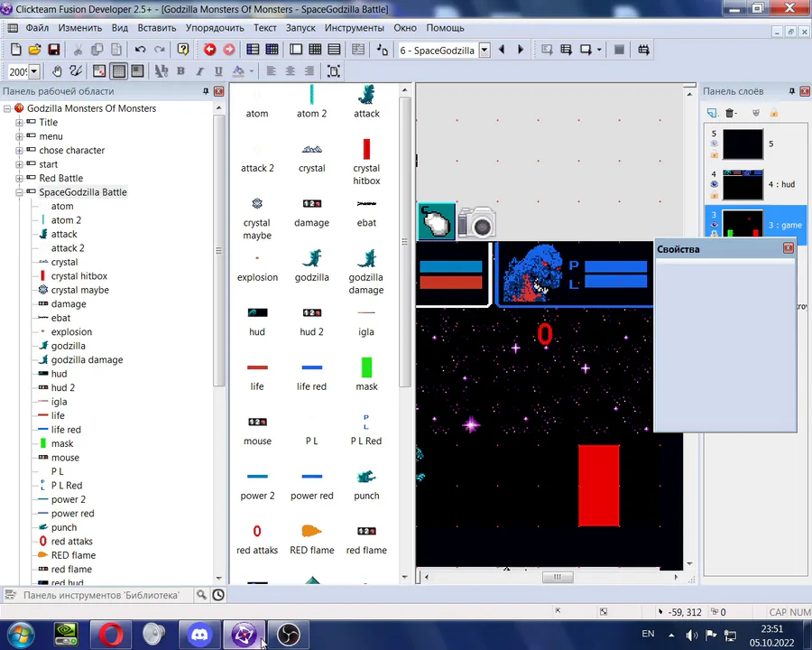Click the build and run film icon
Image resolution: width=812 pixels, height=650 pixels.
643,50
